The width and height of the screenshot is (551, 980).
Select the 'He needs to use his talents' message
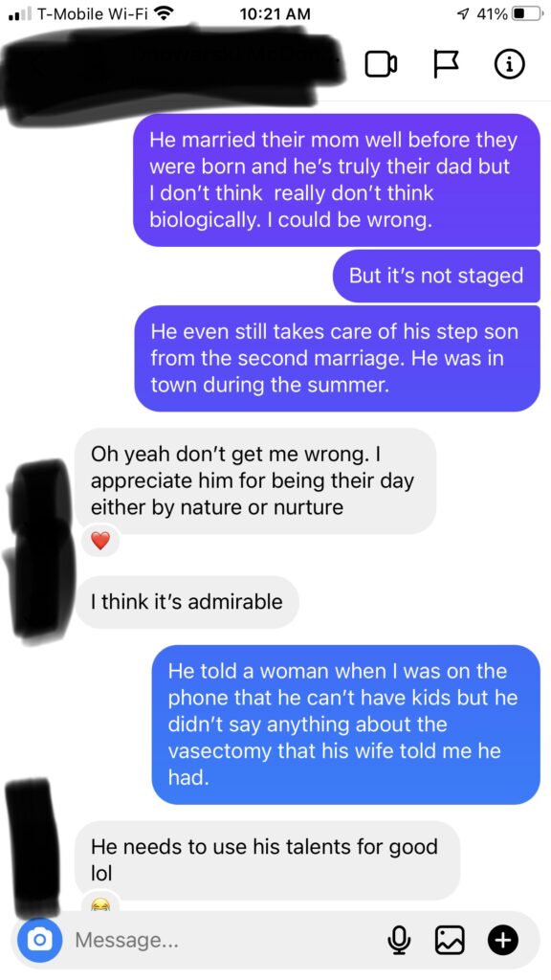[268, 860]
